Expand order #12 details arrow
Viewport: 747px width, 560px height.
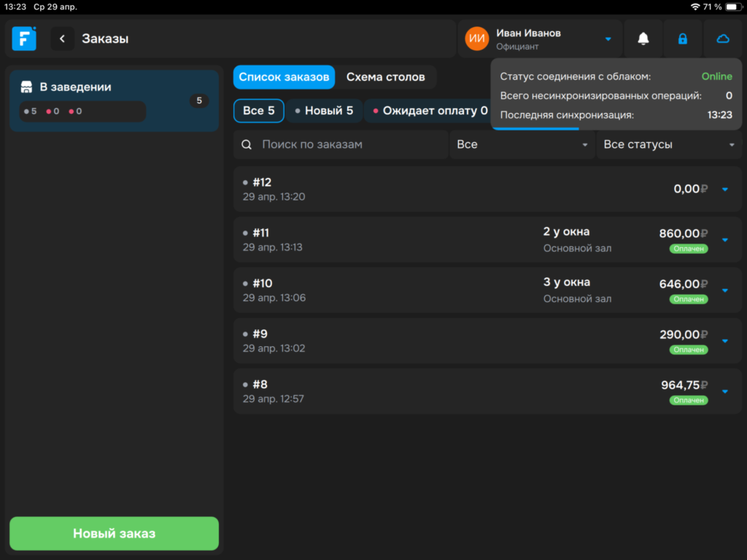pos(725,190)
